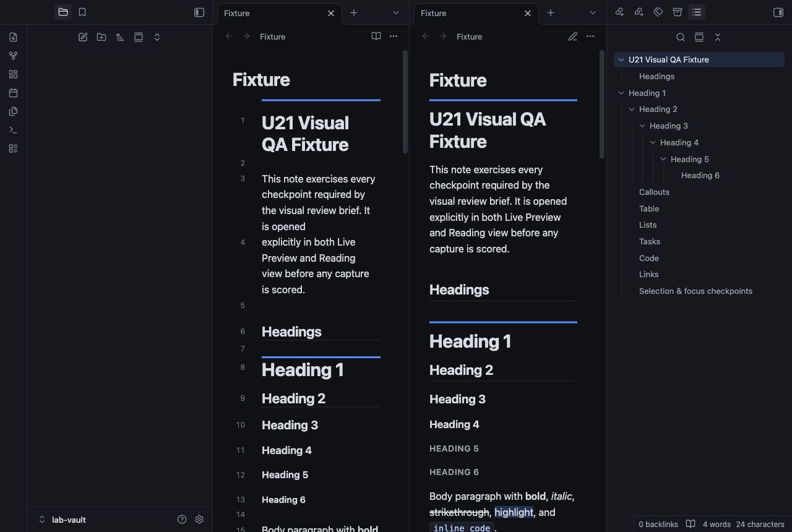The image size is (792, 532).
Task: Create a new note in file explorer
Action: 83,37
